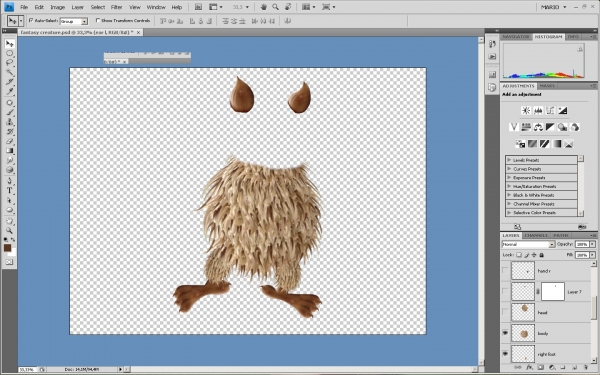Image resolution: width=600 pixels, height=375 pixels.
Task: Switch to the Paths tab
Action: coord(561,235)
